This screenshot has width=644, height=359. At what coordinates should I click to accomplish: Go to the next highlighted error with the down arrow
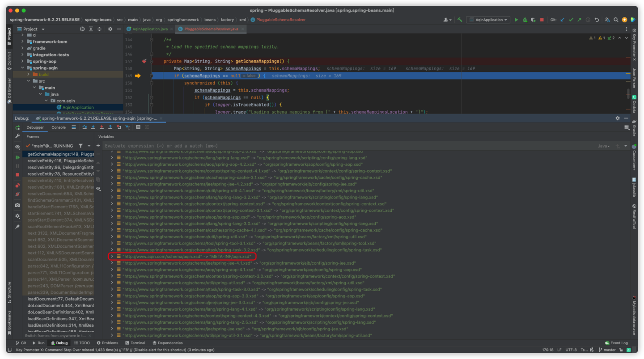point(626,38)
